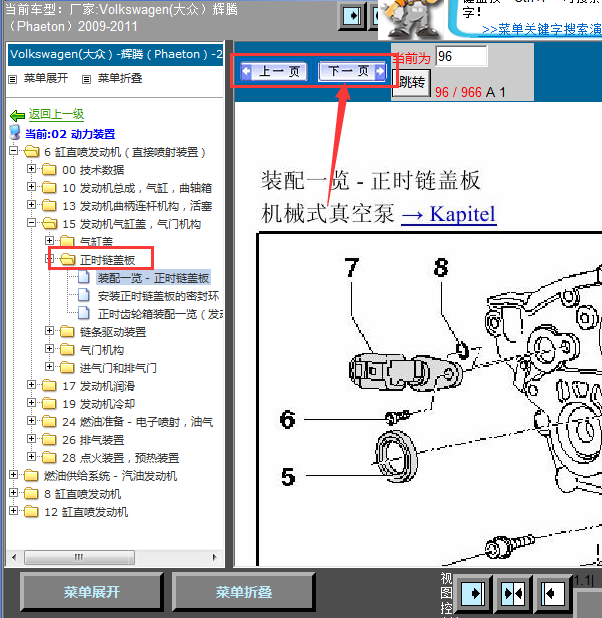The image size is (602, 618).
Task: Click tree panel horizontal scrollbar thumb
Action: pos(79,557)
